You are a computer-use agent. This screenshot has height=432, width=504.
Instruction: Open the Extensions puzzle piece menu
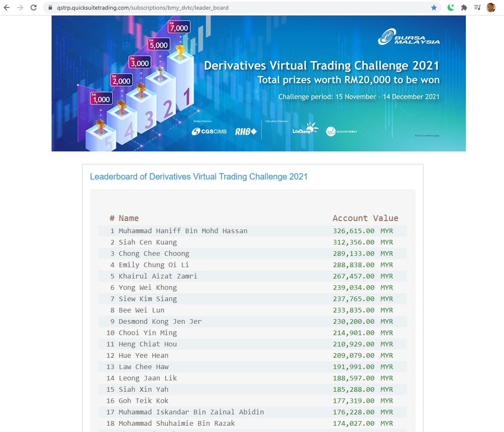pyautogui.click(x=464, y=8)
